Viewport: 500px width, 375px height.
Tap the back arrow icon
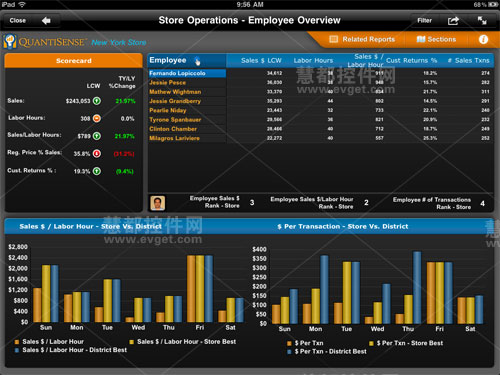[x=46, y=21]
